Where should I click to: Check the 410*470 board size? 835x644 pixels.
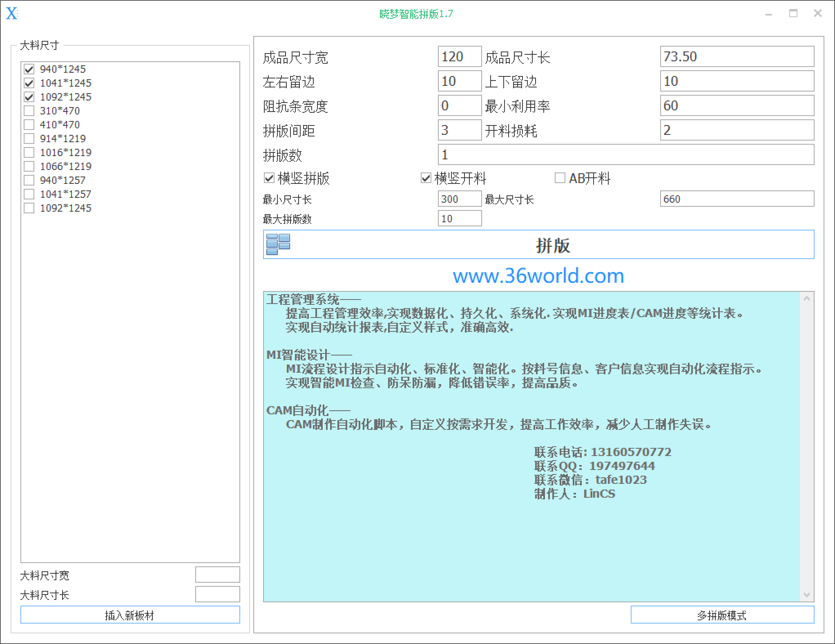click(29, 125)
